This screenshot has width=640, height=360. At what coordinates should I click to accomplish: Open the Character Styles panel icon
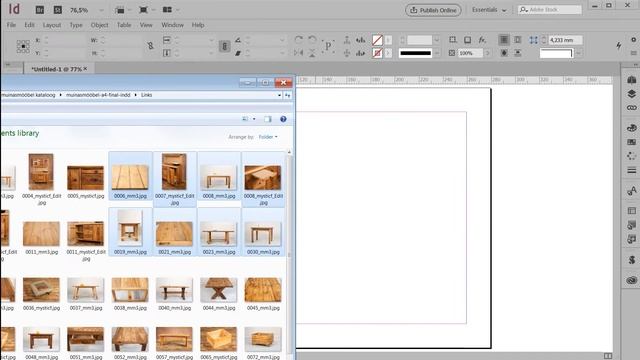pyautogui.click(x=631, y=191)
